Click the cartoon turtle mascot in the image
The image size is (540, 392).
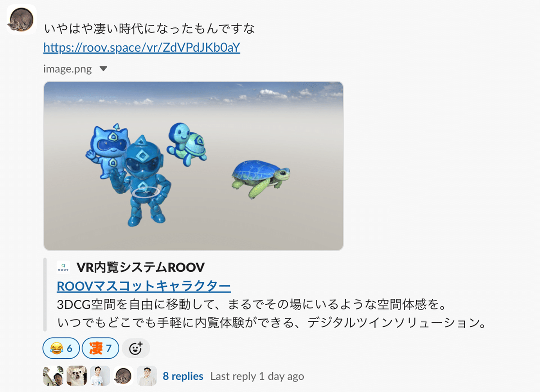pos(187,144)
